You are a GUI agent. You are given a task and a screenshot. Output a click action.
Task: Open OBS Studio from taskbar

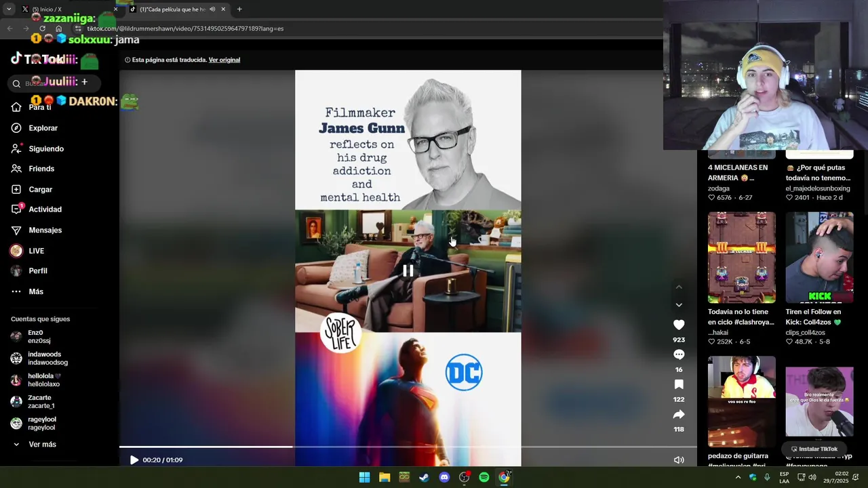point(464,477)
